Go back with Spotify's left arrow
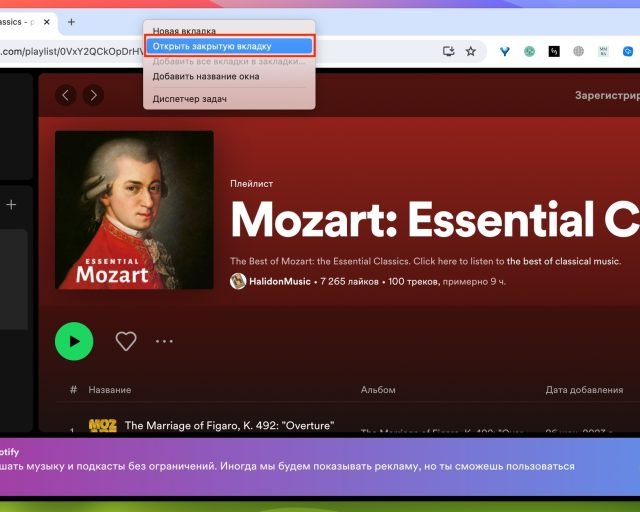This screenshot has height=512, width=640. [x=66, y=95]
